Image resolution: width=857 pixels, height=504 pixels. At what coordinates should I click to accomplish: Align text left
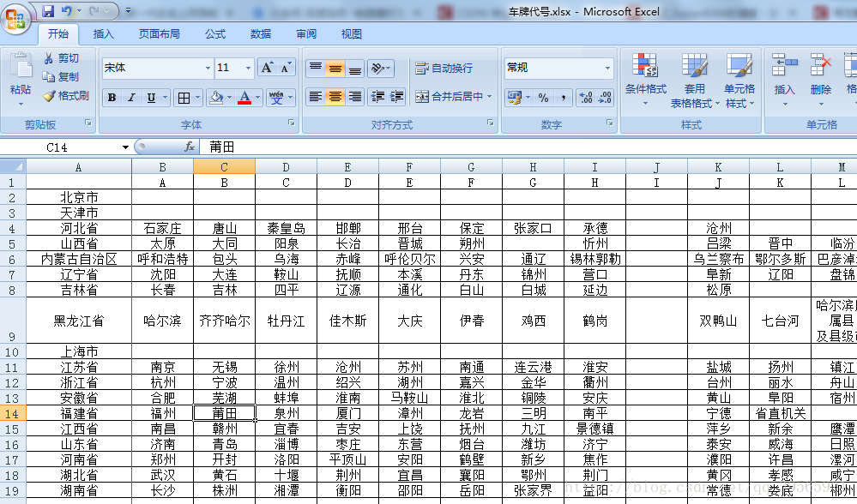point(316,97)
